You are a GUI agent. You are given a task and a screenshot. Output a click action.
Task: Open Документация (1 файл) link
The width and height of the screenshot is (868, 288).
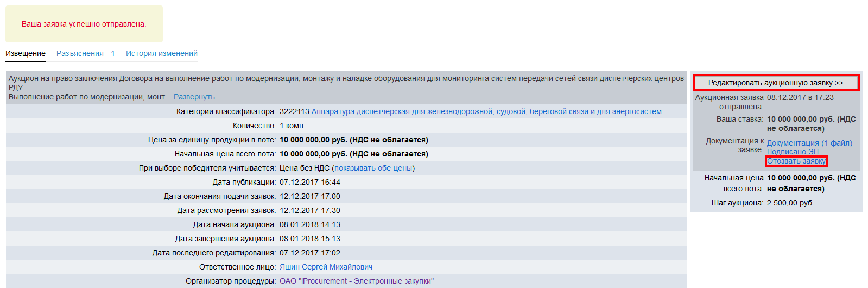(809, 143)
